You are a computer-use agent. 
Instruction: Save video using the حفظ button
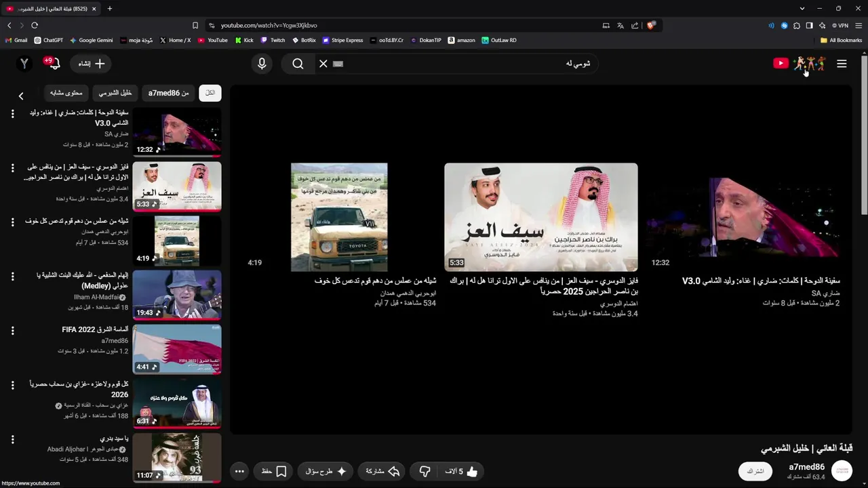[x=273, y=472]
